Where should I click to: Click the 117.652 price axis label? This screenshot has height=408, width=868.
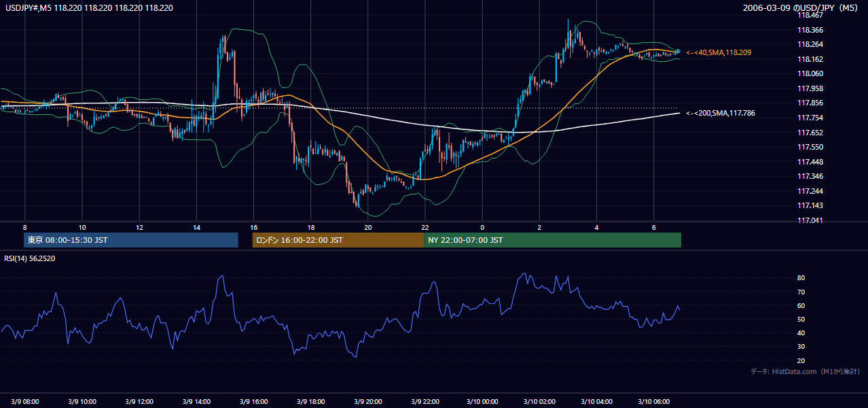tap(810, 133)
